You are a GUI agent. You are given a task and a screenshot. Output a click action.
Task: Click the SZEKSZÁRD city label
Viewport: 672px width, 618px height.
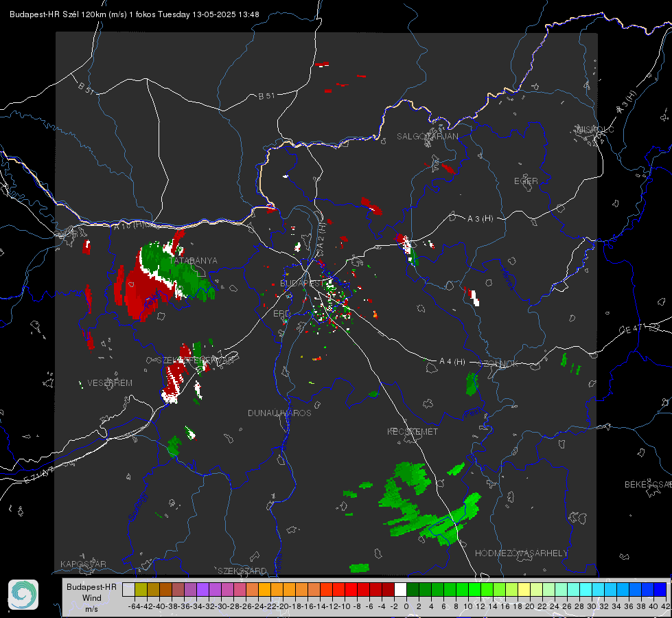pos(242,571)
